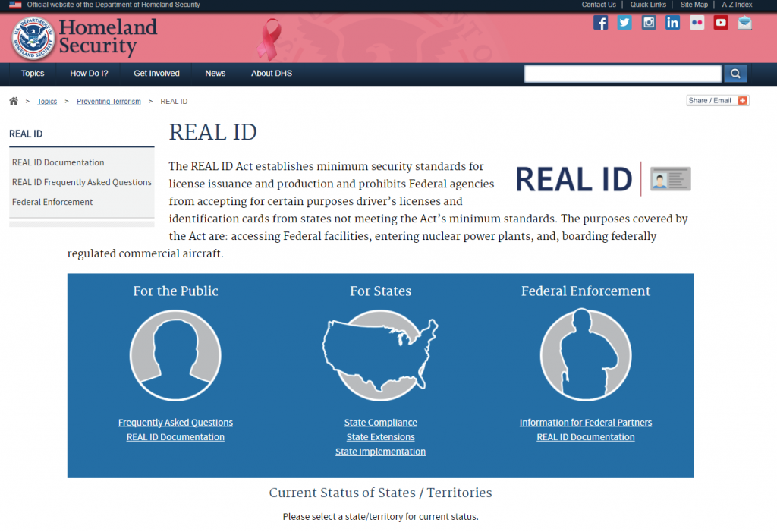
Task: Click the REAL ID card logo image
Action: click(x=602, y=179)
